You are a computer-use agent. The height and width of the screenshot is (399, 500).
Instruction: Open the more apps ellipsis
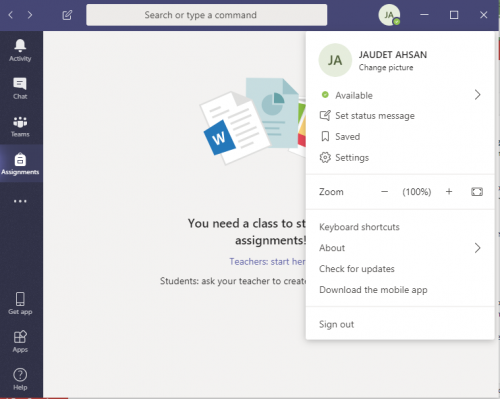20,201
